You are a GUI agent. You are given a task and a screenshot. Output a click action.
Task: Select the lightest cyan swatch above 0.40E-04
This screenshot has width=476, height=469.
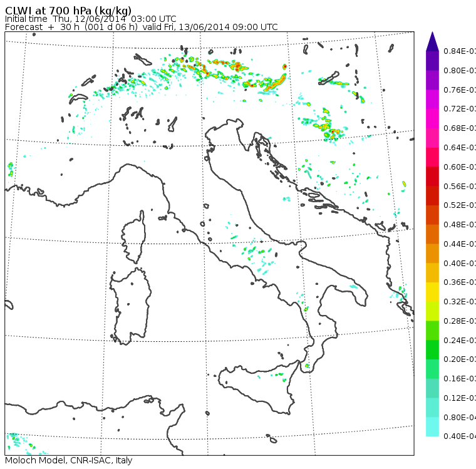click(432, 426)
